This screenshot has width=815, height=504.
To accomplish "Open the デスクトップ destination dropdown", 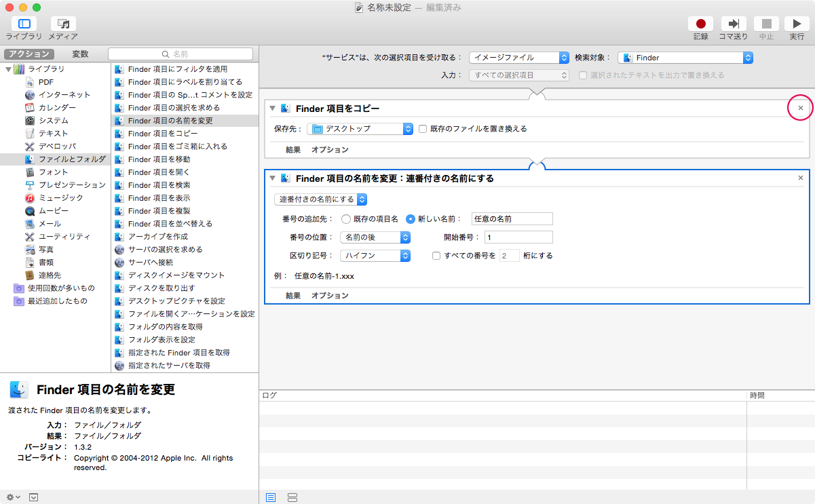I will (360, 128).
